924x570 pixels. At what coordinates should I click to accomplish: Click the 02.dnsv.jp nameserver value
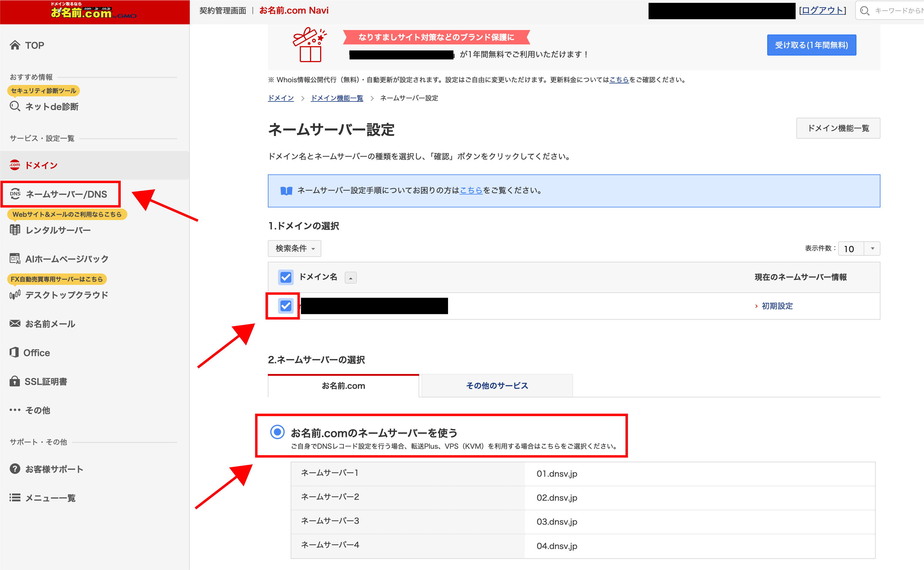tap(557, 498)
